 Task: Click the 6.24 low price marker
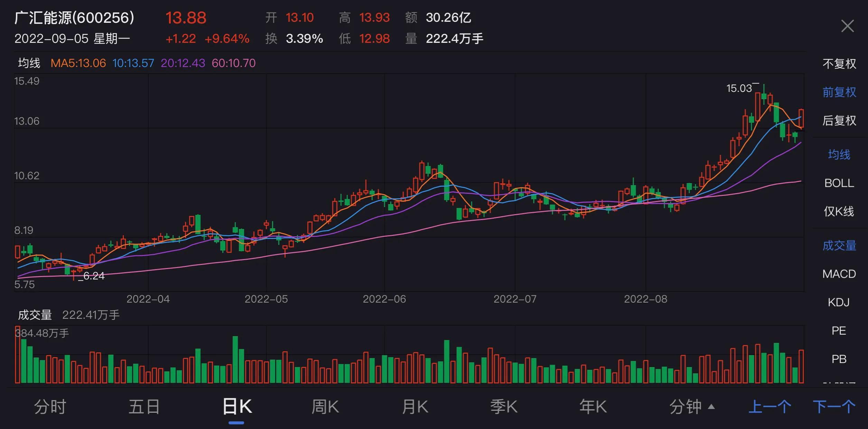point(94,276)
